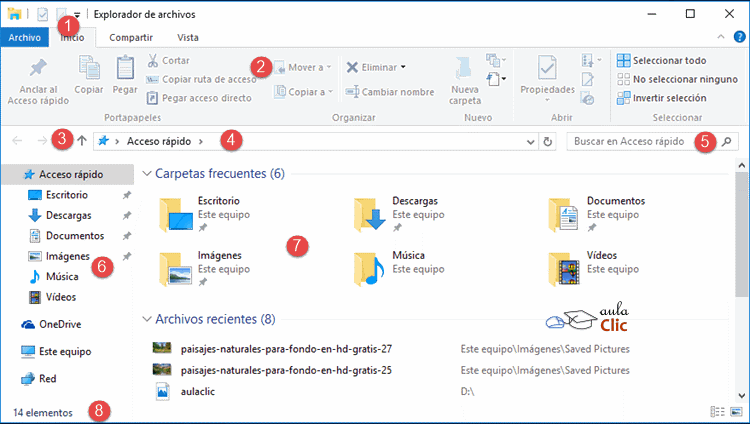Viewport: 750px width, 424px height.
Task: Open OneDrive in the navigation pane
Action: [x=51, y=324]
